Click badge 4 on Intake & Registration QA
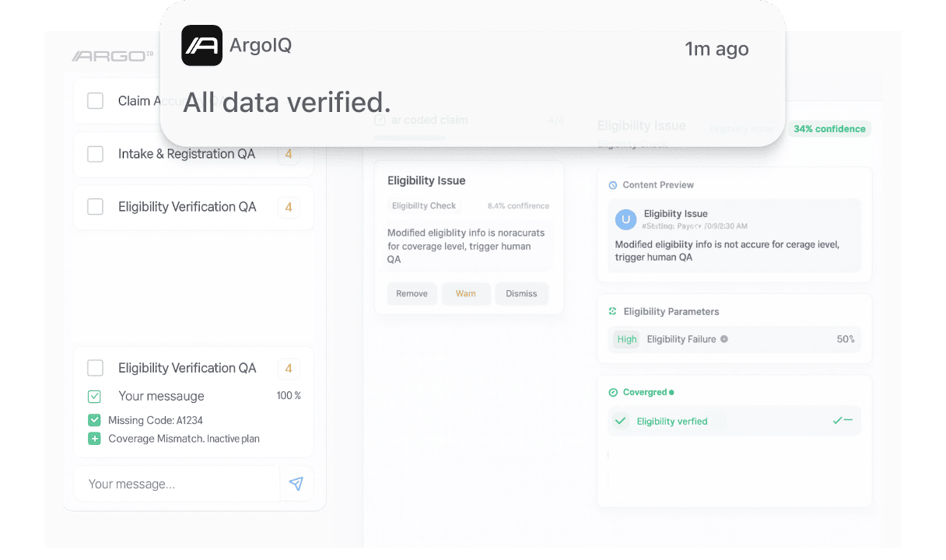Image resolution: width=946 pixels, height=560 pixels. point(289,154)
